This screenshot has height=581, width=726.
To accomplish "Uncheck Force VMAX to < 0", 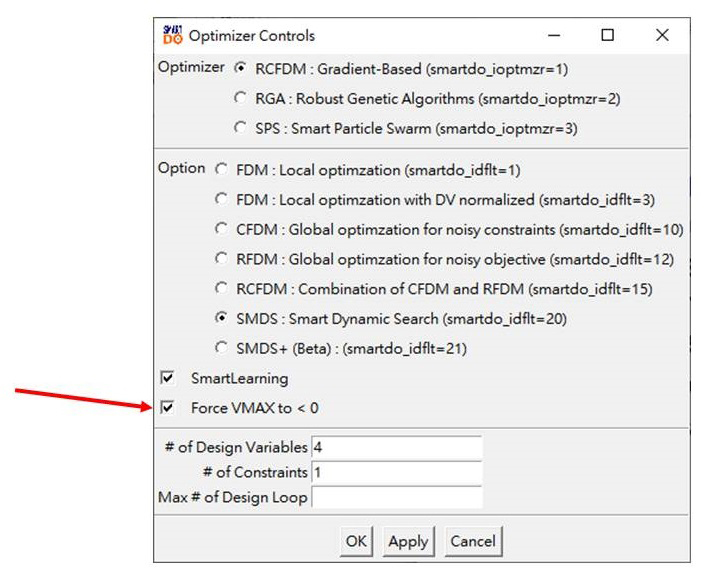I will point(168,408).
